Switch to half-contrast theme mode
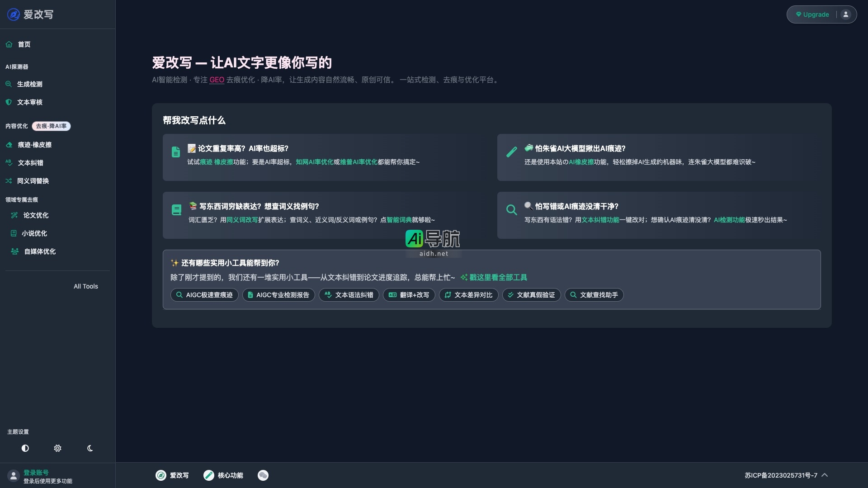The height and width of the screenshot is (488, 868). [25, 448]
